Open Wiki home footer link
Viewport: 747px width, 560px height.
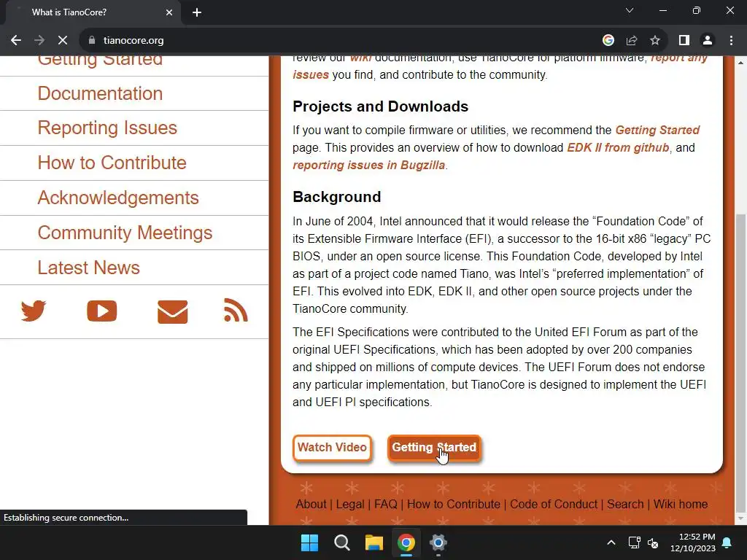[x=681, y=505]
